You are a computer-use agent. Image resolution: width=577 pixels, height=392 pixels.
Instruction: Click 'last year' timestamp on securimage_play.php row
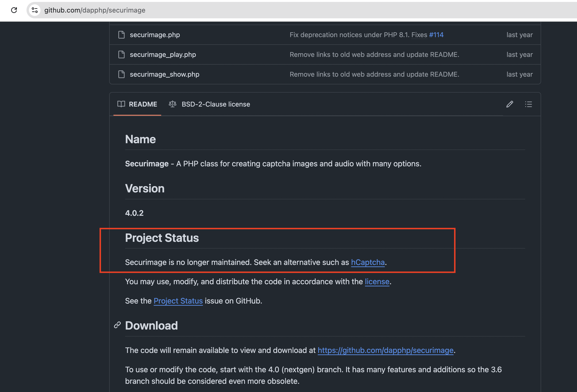point(520,54)
